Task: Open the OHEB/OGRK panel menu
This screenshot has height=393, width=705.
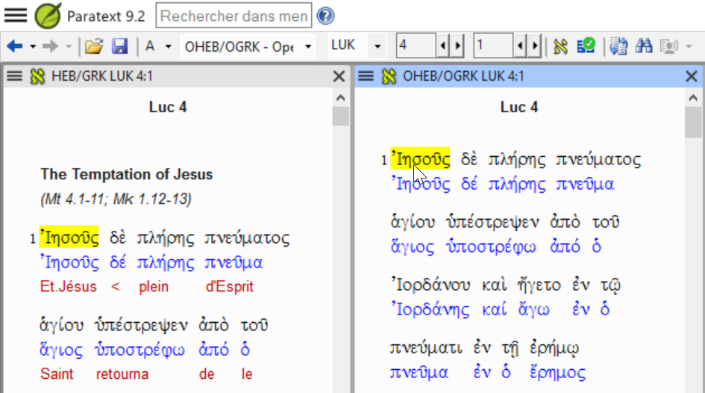Action: [366, 76]
